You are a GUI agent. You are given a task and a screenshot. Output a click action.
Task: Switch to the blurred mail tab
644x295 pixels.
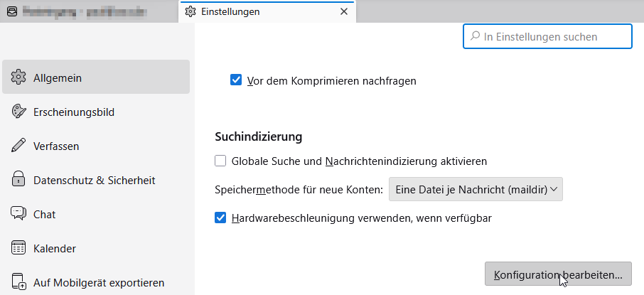click(x=89, y=11)
